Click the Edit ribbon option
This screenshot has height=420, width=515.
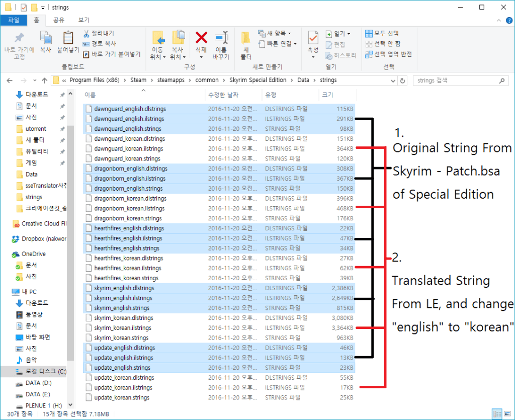click(335, 45)
